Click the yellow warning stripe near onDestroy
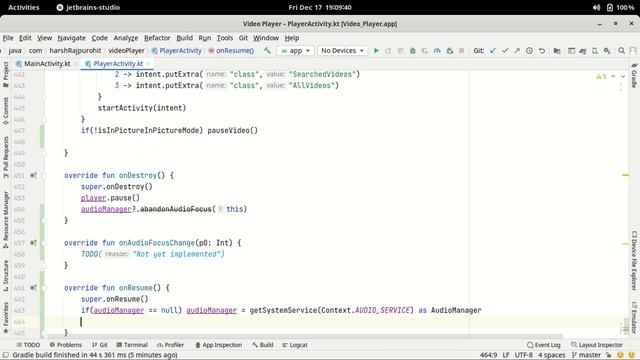Screen dimensions: 640x360 coord(625,175)
